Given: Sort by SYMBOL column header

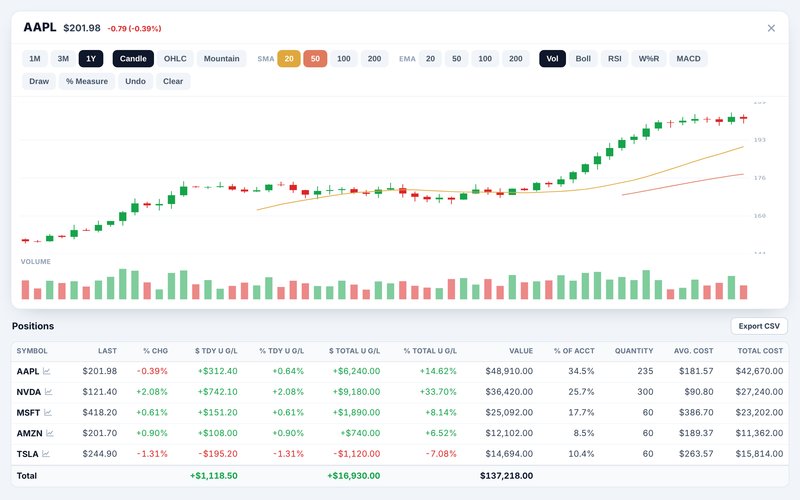Looking at the screenshot, I should coord(32,351).
